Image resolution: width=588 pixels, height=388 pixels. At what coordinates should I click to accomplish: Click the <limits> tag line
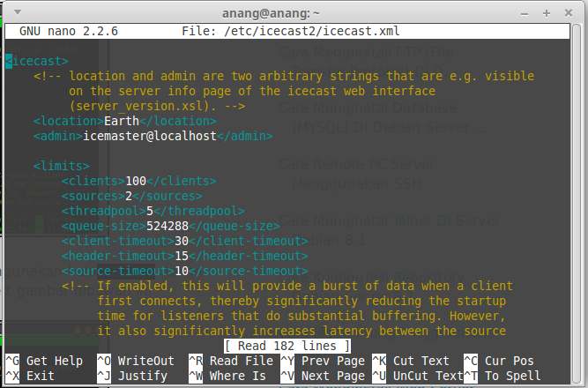62,167
